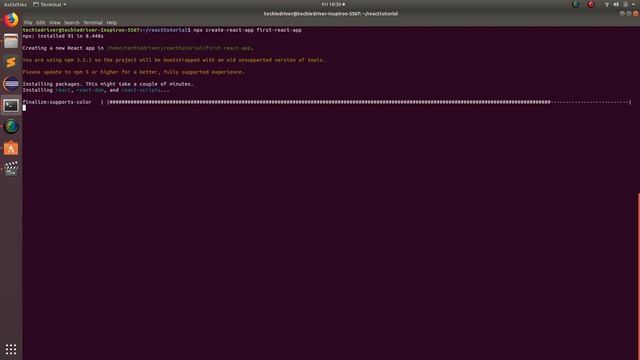Select the Terminal icon in the dock
The height and width of the screenshot is (360, 640).
(x=11, y=105)
